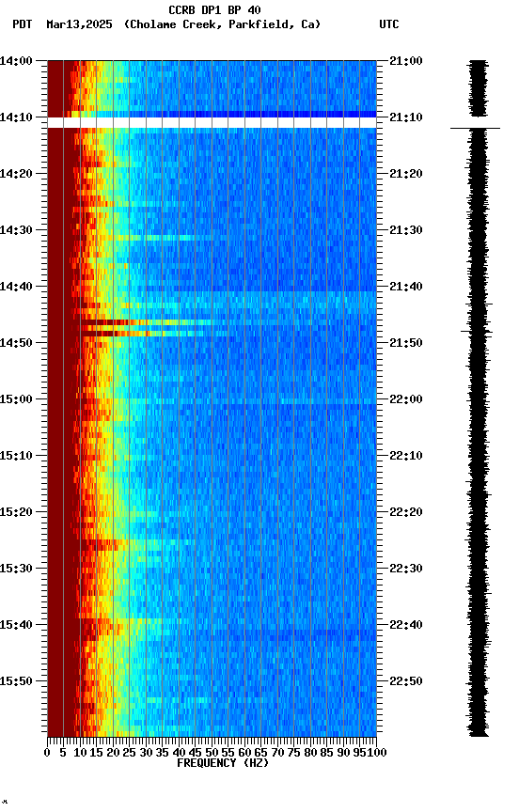Click the white data-gap band after 14:10
The width and height of the screenshot is (519, 812).
click(x=212, y=123)
